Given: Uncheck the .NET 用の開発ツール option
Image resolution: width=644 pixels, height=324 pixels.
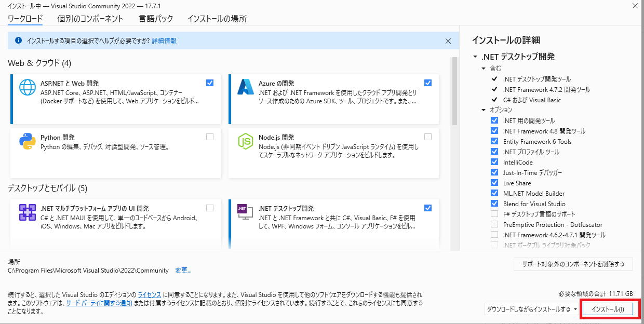Looking at the screenshot, I should tap(494, 120).
